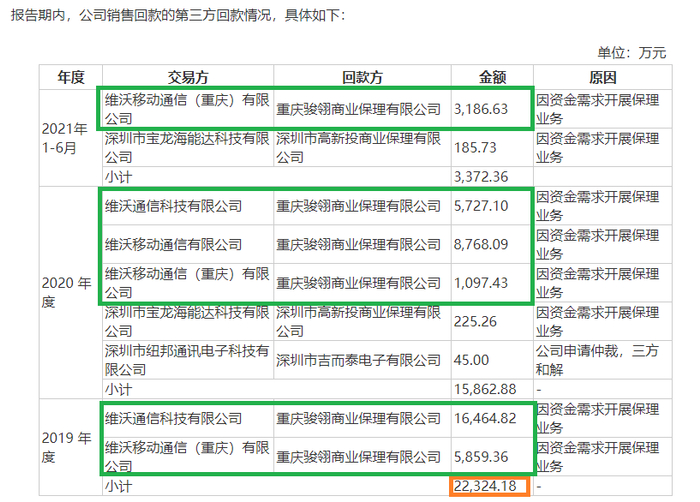The height and width of the screenshot is (502, 700).
Task: Select the subtotal 22,324.18
Action: [485, 486]
